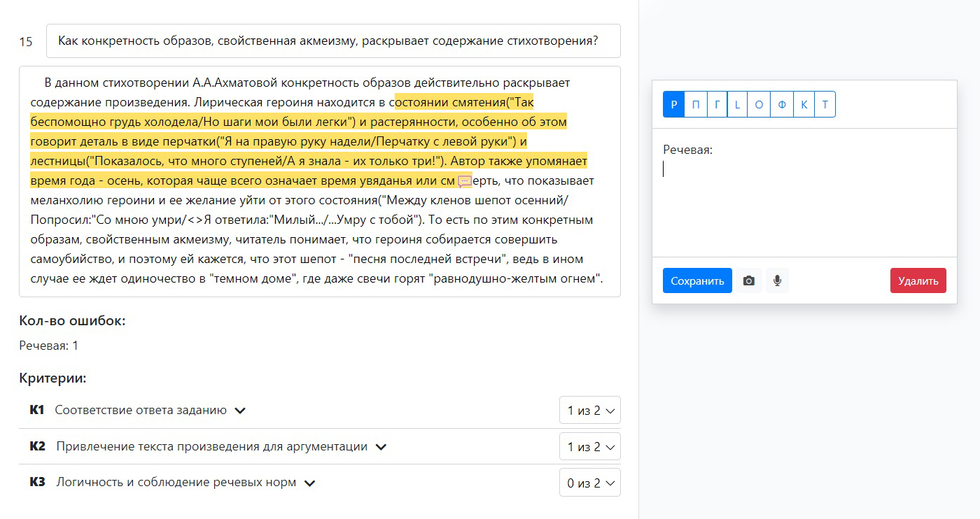Image resolution: width=980 pixels, height=519 pixels.
Task: Click the question number 15
Action: 26,42
